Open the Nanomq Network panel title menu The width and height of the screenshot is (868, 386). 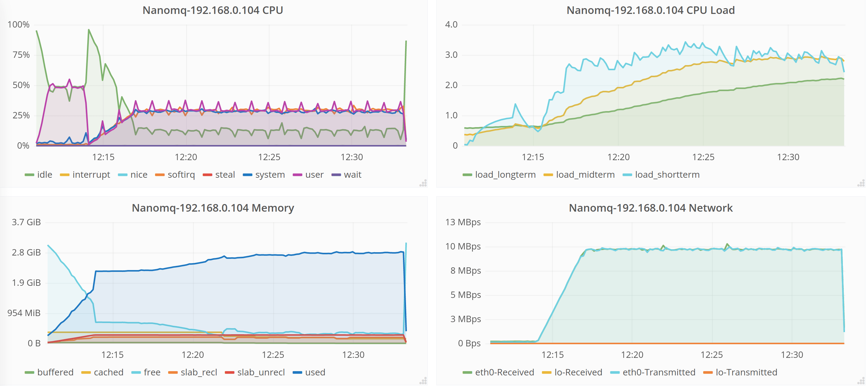[650, 208]
